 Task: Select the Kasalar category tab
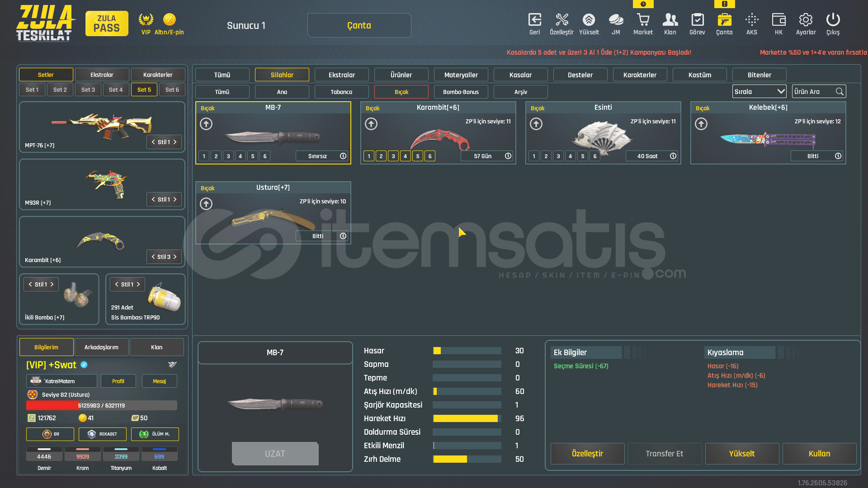tap(520, 75)
